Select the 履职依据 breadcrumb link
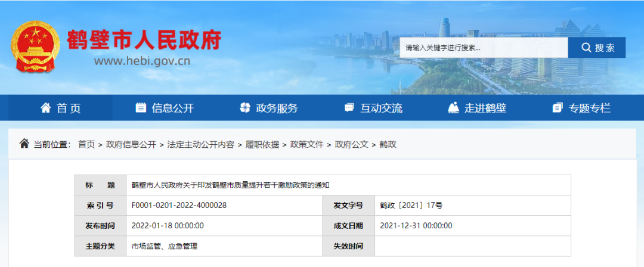This screenshot has height=267, width=644. (x=262, y=144)
